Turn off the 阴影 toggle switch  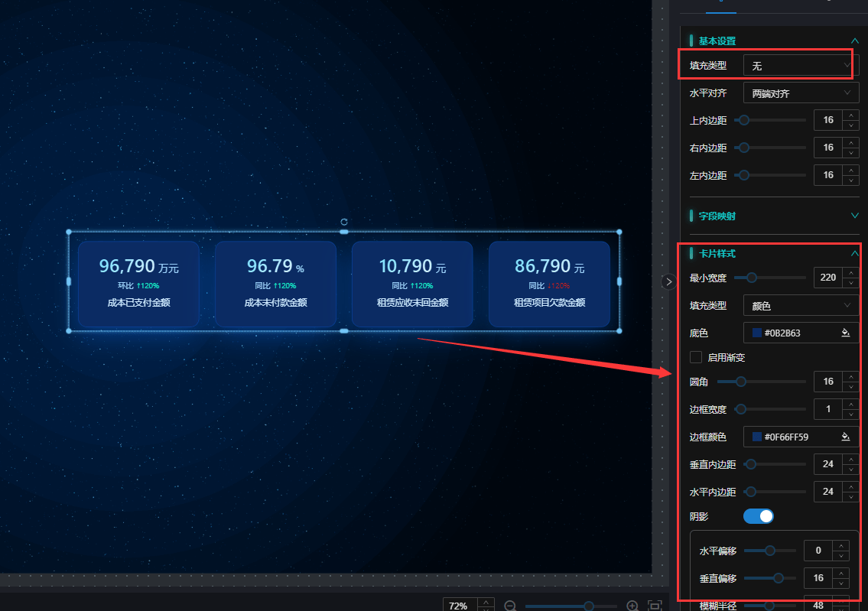point(758,516)
